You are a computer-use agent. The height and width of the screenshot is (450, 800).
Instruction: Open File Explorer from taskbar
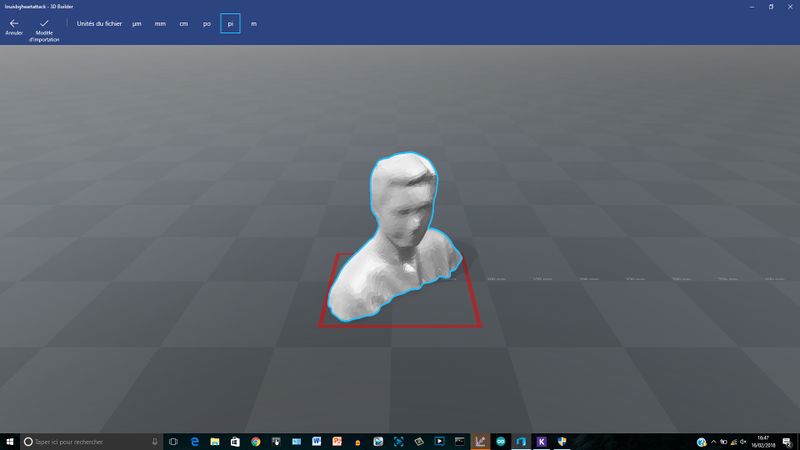pos(214,441)
